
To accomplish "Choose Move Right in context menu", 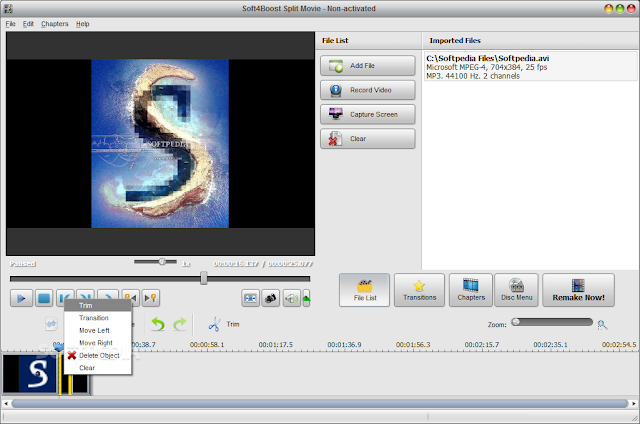I will [98, 343].
